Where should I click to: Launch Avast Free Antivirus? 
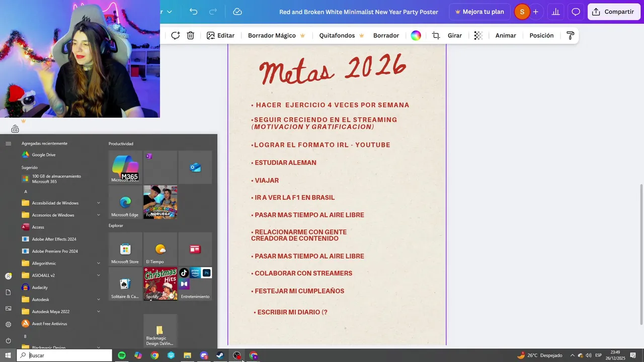pyautogui.click(x=60, y=324)
